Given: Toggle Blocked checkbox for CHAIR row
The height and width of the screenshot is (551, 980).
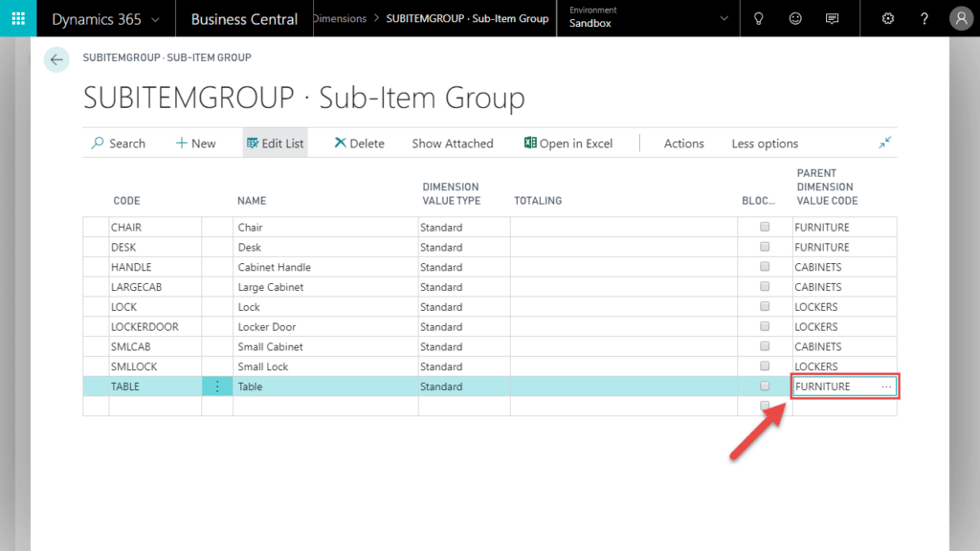Looking at the screenshot, I should pos(765,228).
